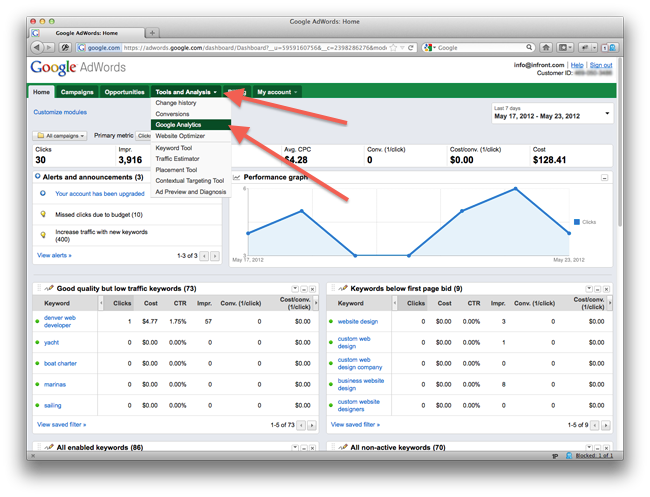This screenshot has height=497, width=650.
Task: Open the URL history dropdown arrow
Action: click(402, 48)
